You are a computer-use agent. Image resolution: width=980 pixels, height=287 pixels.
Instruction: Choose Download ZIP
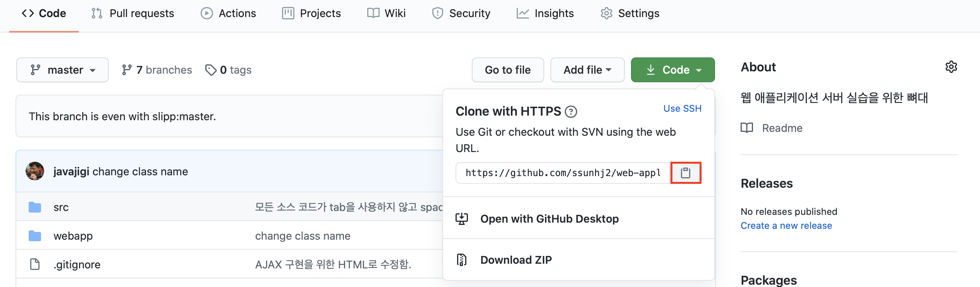coord(579,260)
